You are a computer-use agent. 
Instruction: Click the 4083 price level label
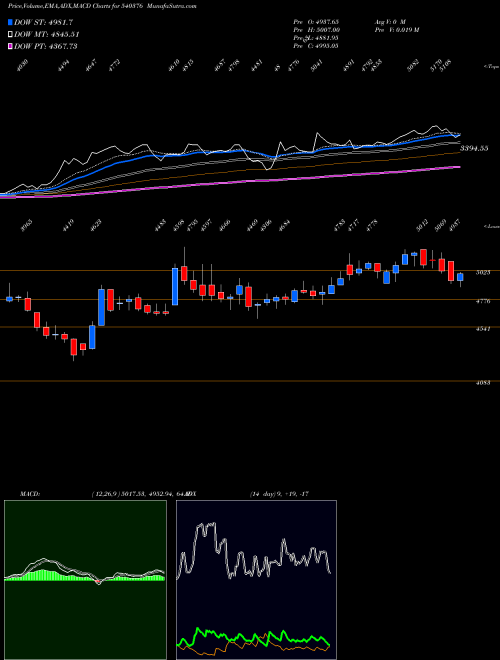(482, 383)
